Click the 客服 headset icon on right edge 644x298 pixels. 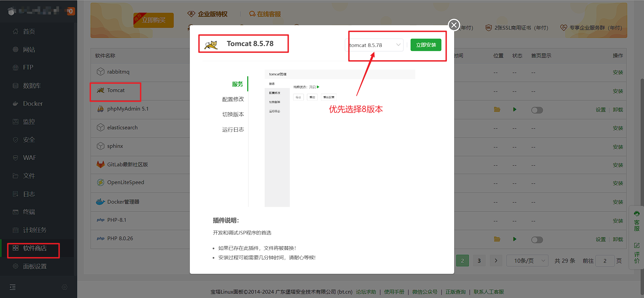tap(637, 214)
